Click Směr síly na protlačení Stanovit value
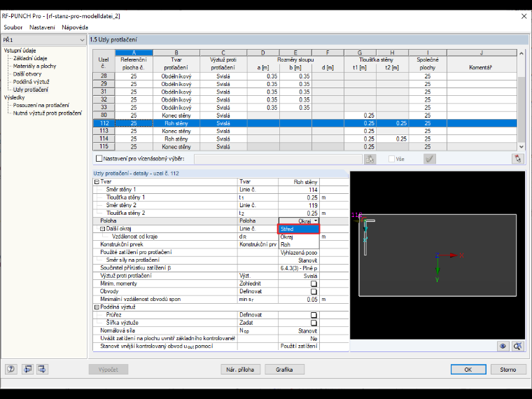 click(x=299, y=260)
